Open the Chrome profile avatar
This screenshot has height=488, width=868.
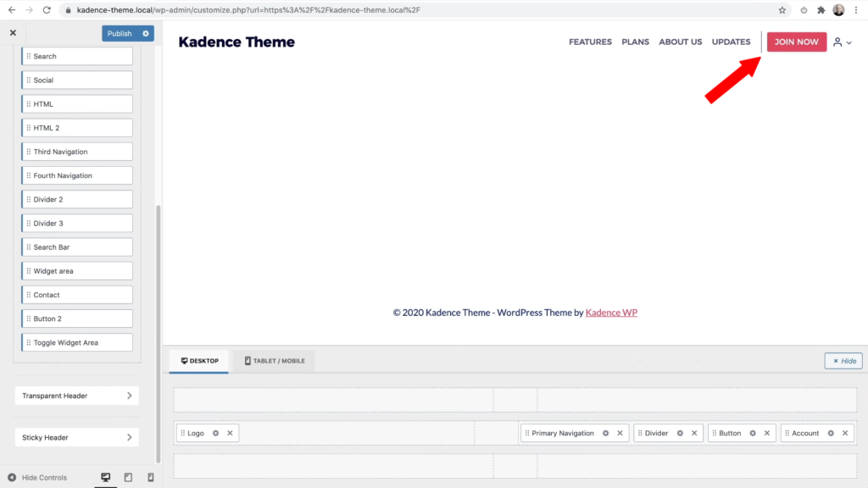pos(838,10)
